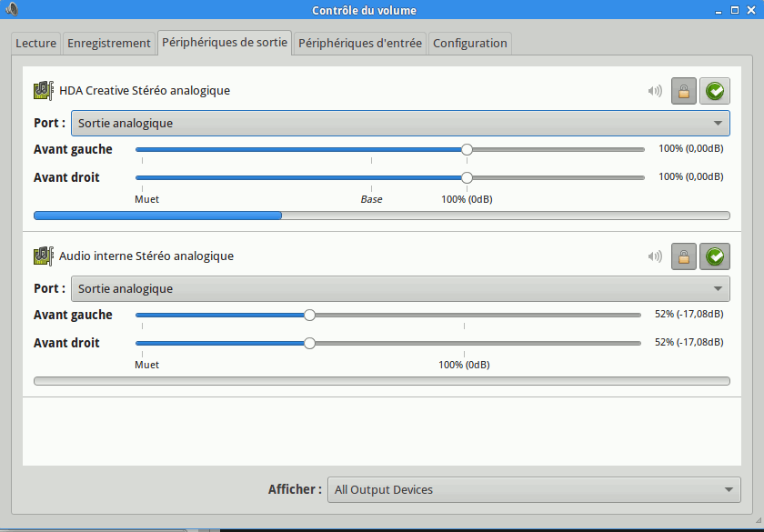Click HDA Creative Avant gauche slider handle
The width and height of the screenshot is (764, 532).
tap(467, 149)
